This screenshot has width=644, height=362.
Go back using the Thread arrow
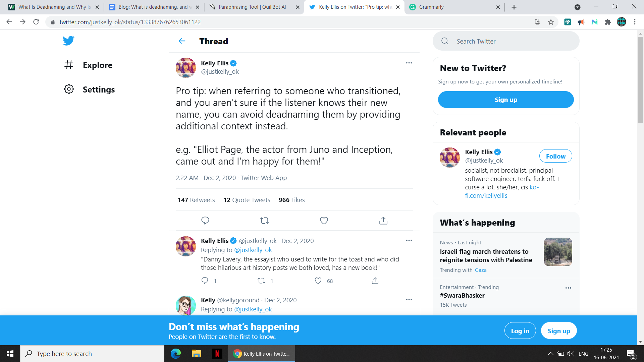coord(182,41)
